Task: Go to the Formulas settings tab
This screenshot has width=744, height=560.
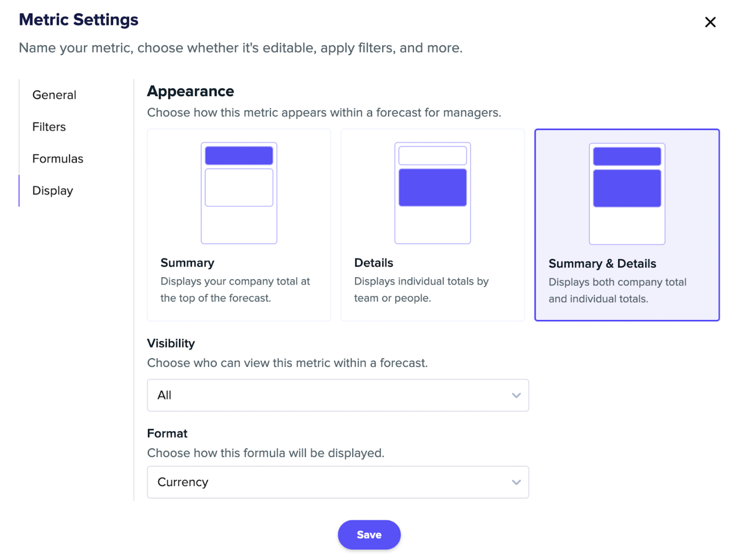Action: (58, 158)
